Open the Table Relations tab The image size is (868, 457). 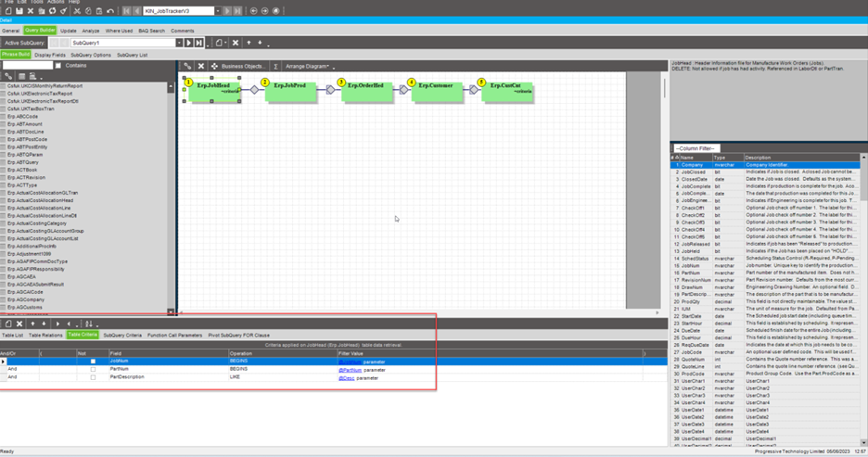(45, 335)
